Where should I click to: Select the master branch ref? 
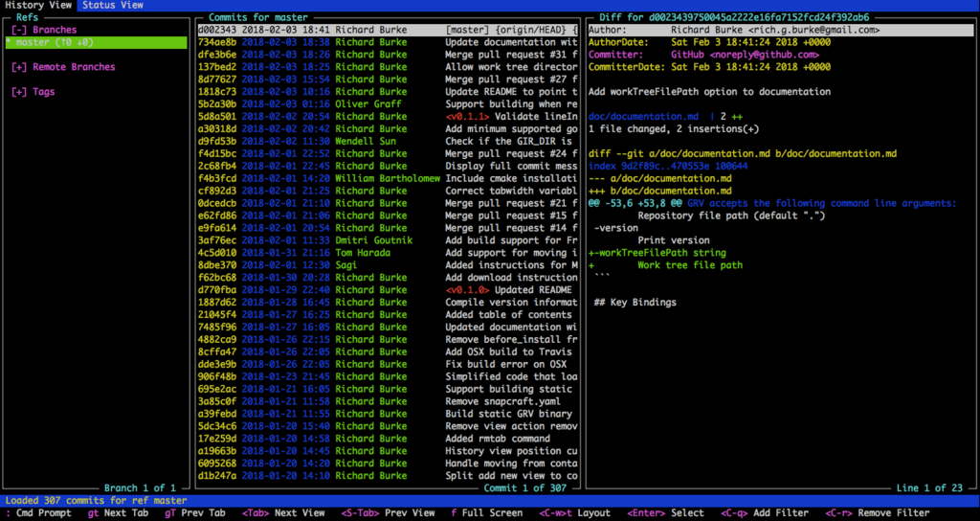tap(96, 42)
